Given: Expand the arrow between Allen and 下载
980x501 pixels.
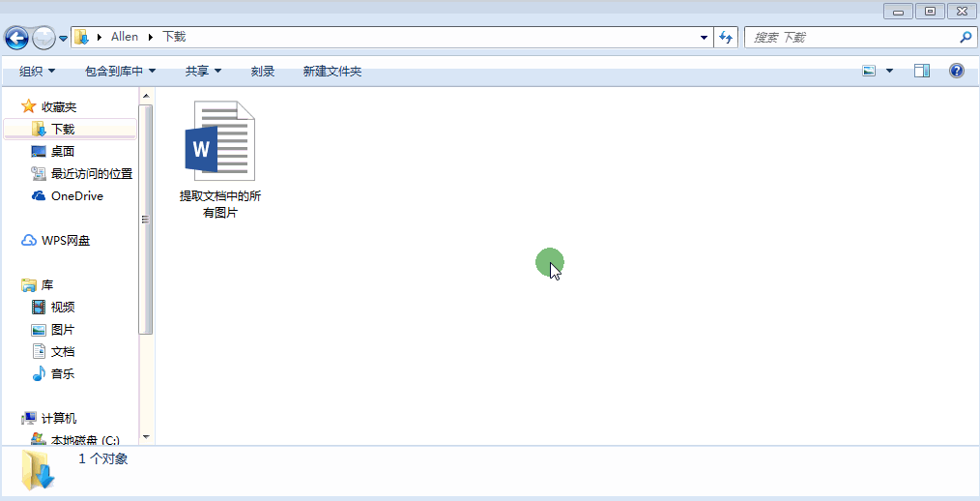Looking at the screenshot, I should (150, 38).
